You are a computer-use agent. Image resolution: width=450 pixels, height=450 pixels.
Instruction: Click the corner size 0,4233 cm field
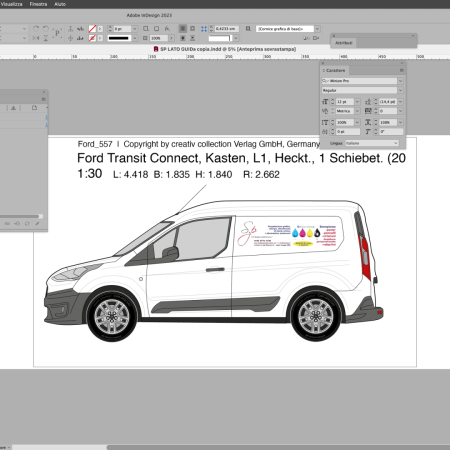click(x=226, y=29)
